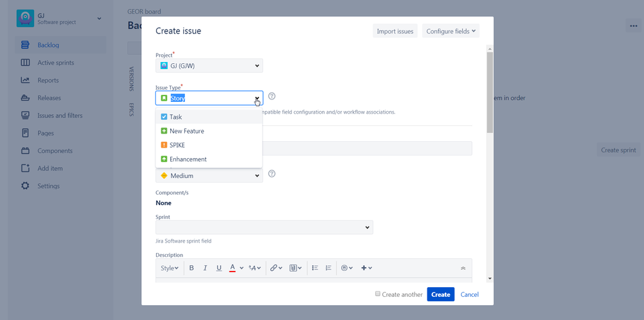Select Task issue type

click(209, 117)
